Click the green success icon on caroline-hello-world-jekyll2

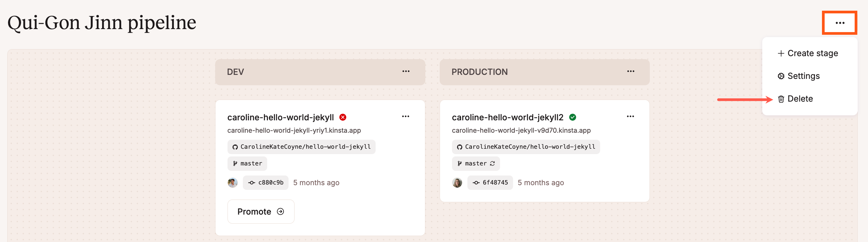(x=573, y=117)
